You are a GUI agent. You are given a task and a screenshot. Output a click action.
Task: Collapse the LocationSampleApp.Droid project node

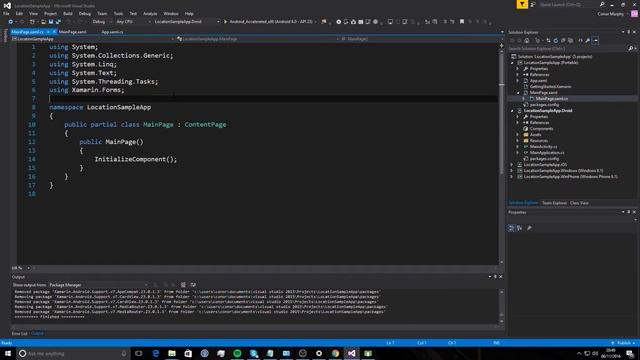tap(512, 111)
